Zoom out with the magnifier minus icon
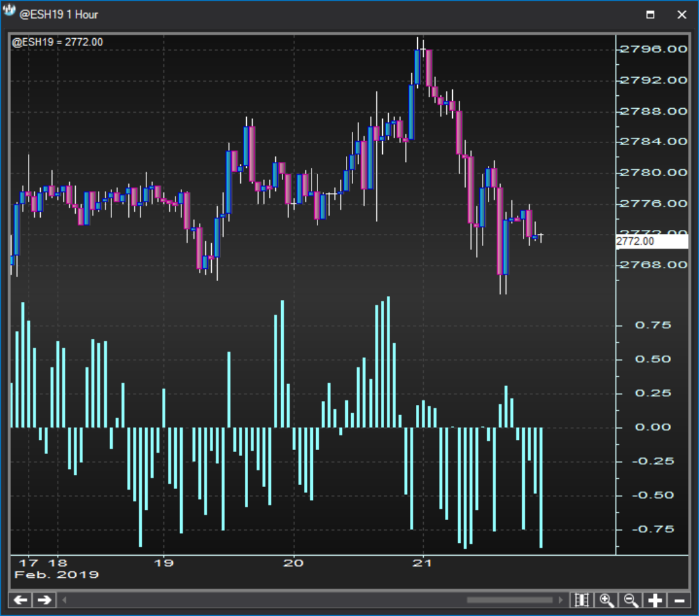 (x=631, y=600)
